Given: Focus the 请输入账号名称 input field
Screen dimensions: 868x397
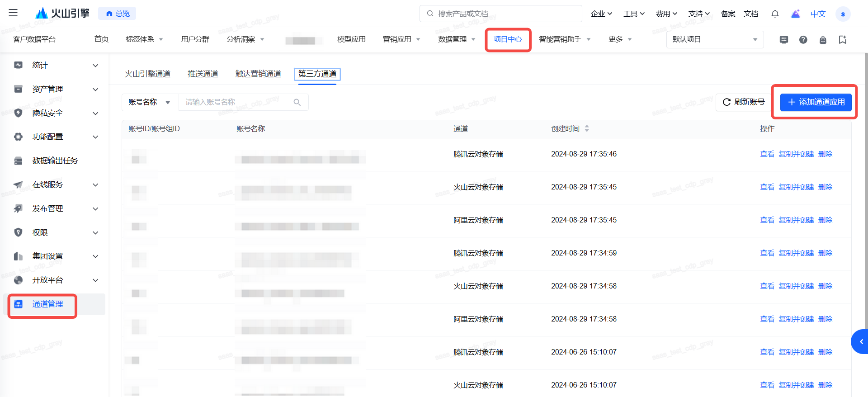Looking at the screenshot, I should click(244, 102).
